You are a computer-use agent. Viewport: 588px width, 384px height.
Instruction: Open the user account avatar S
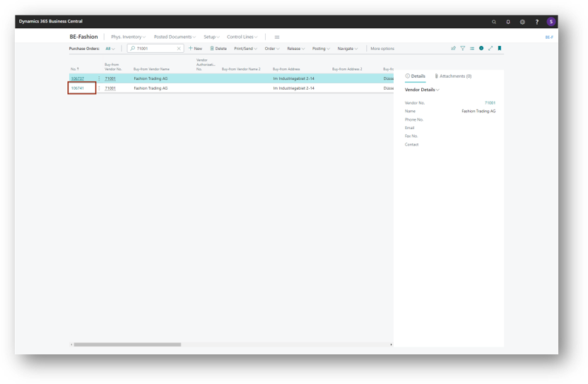coord(551,21)
